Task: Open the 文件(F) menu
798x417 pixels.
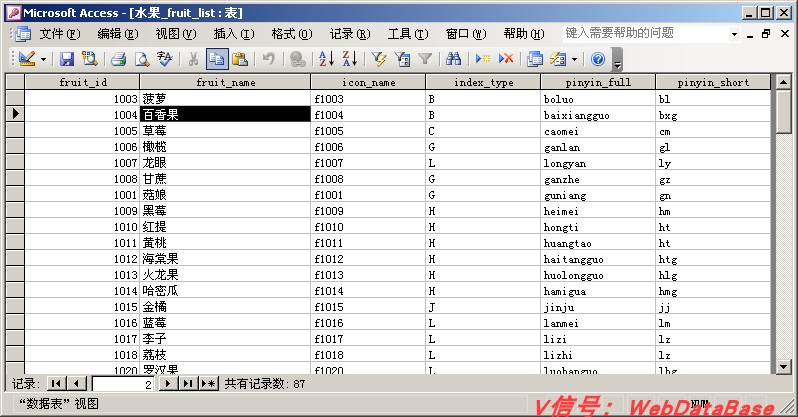Action: pyautogui.click(x=60, y=34)
